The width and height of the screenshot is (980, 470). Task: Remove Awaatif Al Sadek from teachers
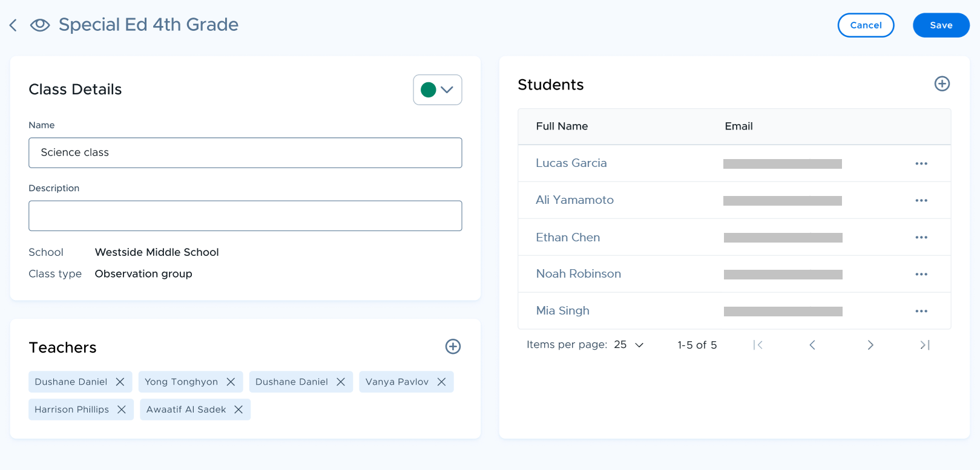click(238, 410)
